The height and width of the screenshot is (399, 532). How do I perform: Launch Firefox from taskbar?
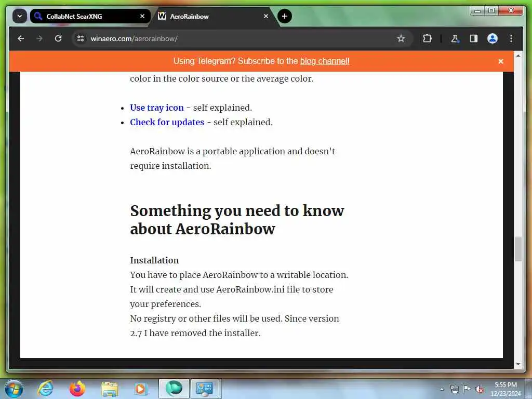point(77,389)
